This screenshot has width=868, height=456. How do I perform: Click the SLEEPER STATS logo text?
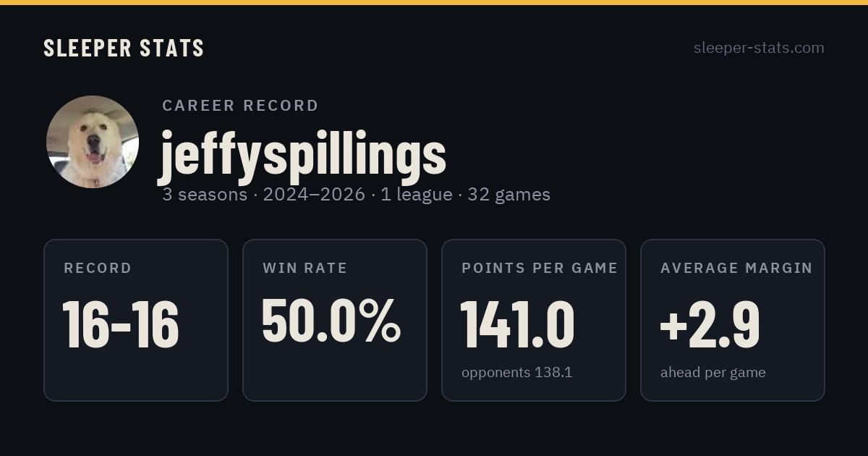(124, 48)
